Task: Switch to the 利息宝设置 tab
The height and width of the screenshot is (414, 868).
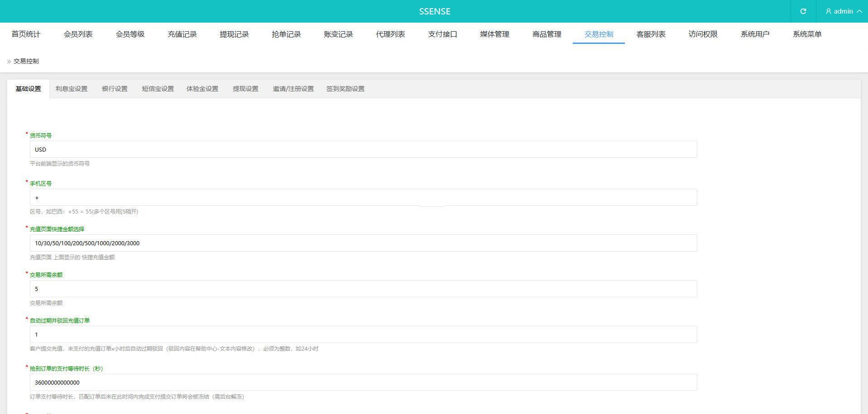Action: click(72, 89)
